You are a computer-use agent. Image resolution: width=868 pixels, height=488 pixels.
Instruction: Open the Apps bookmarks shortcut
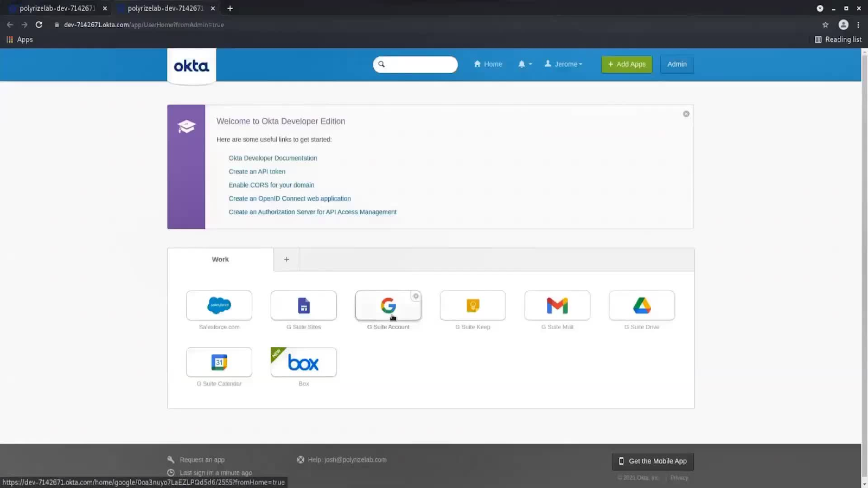coord(20,40)
